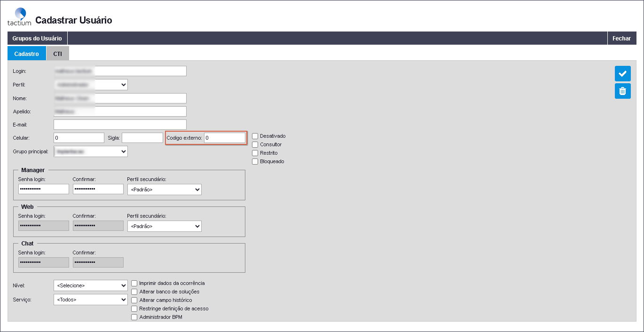Enable the Desativado checkbox
This screenshot has height=332, width=644.
click(255, 136)
